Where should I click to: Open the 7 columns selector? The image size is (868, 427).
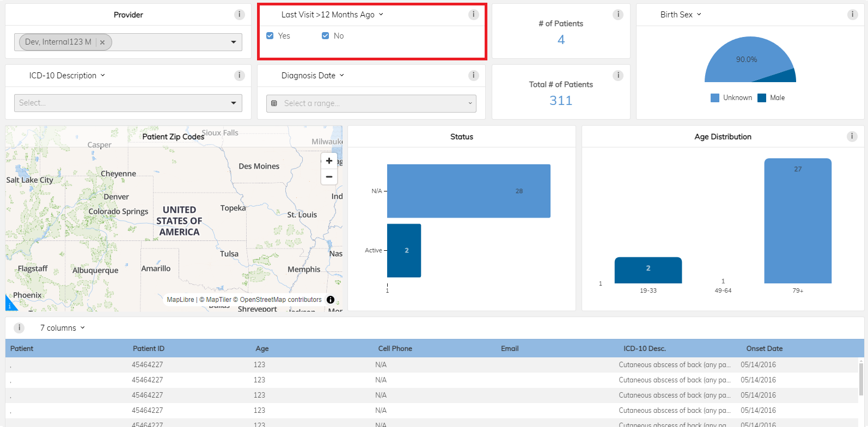[63, 328]
